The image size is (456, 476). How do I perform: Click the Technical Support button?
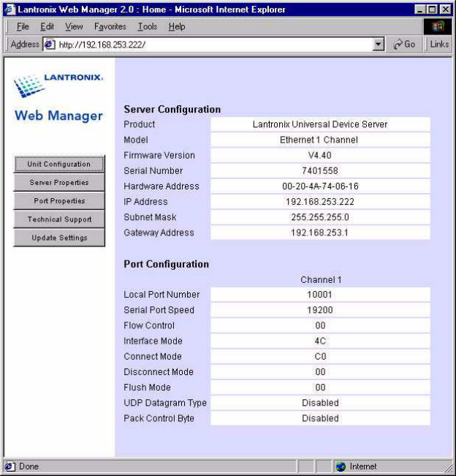click(59, 219)
